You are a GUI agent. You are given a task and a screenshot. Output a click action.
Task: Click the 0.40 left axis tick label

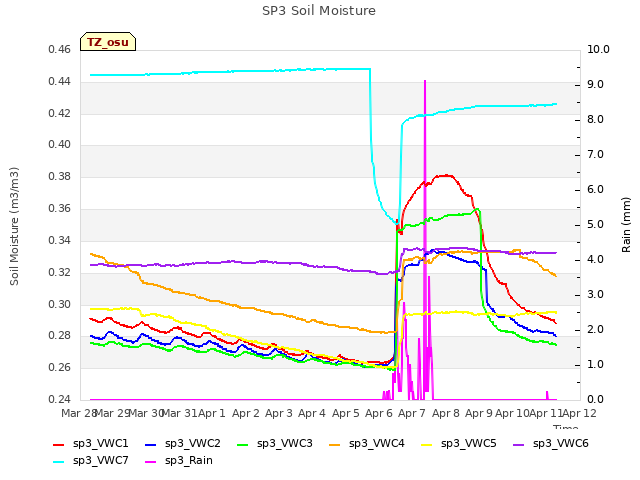60,145
